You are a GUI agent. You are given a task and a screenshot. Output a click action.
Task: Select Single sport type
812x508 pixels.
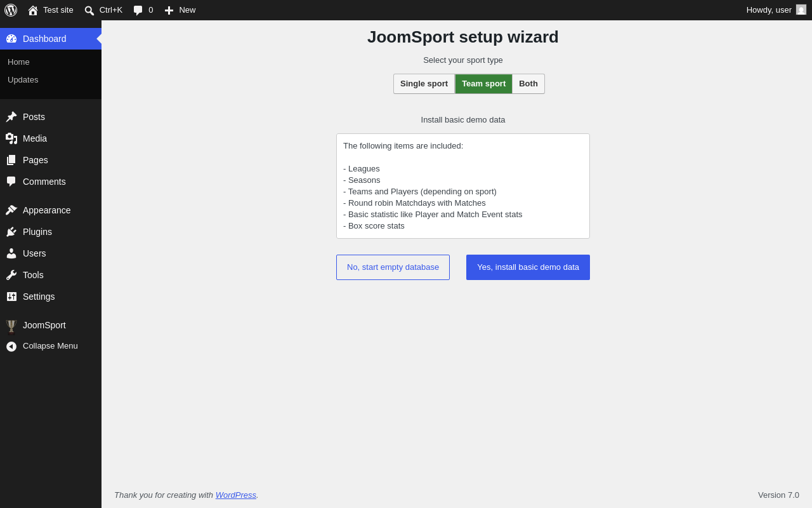424,84
